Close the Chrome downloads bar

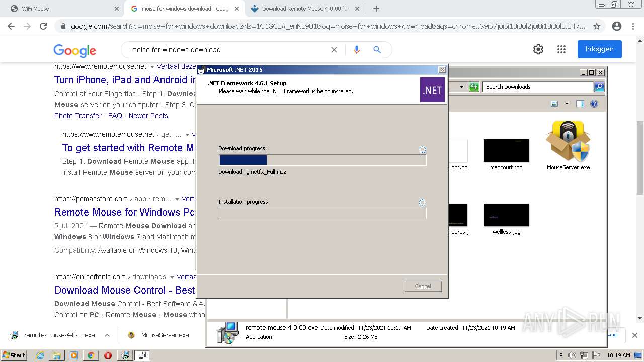pos(634,335)
